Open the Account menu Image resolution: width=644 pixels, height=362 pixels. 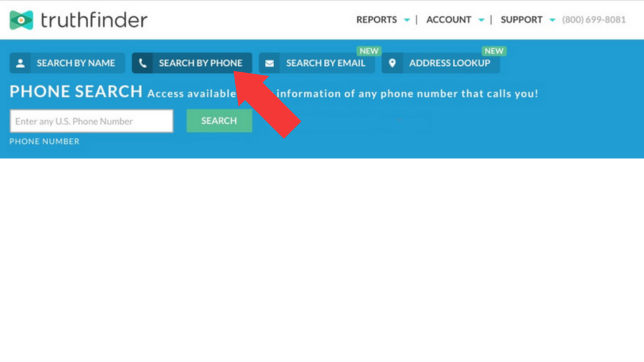tap(448, 19)
